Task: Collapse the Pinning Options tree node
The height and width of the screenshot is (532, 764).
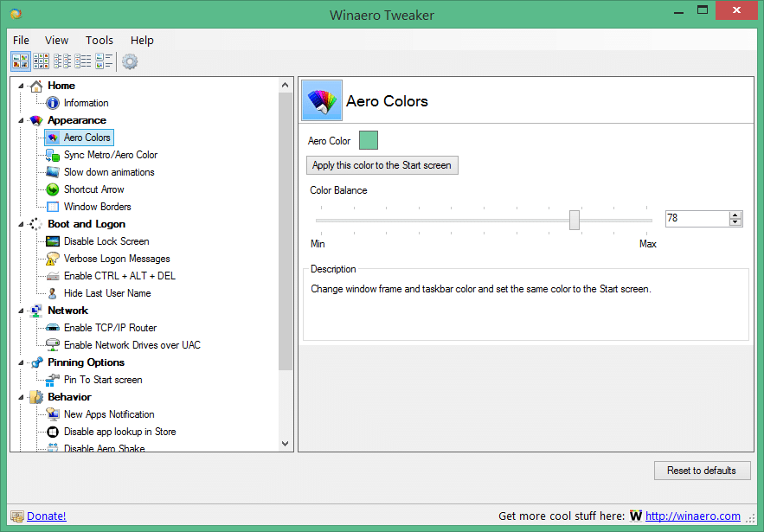Action: pos(21,363)
